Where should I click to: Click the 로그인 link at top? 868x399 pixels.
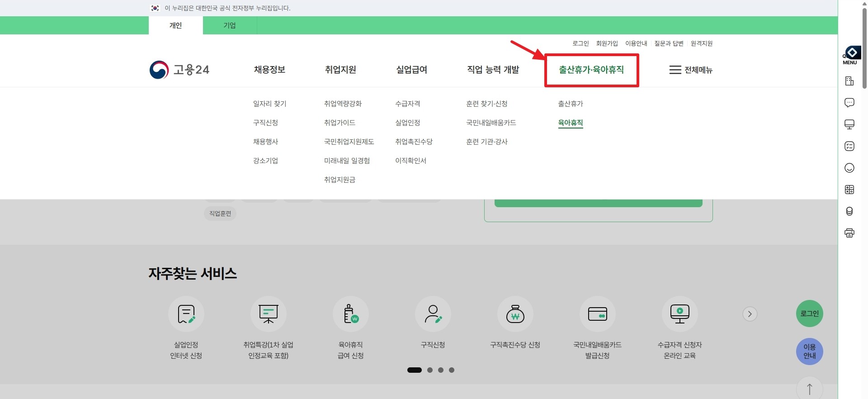[580, 43]
